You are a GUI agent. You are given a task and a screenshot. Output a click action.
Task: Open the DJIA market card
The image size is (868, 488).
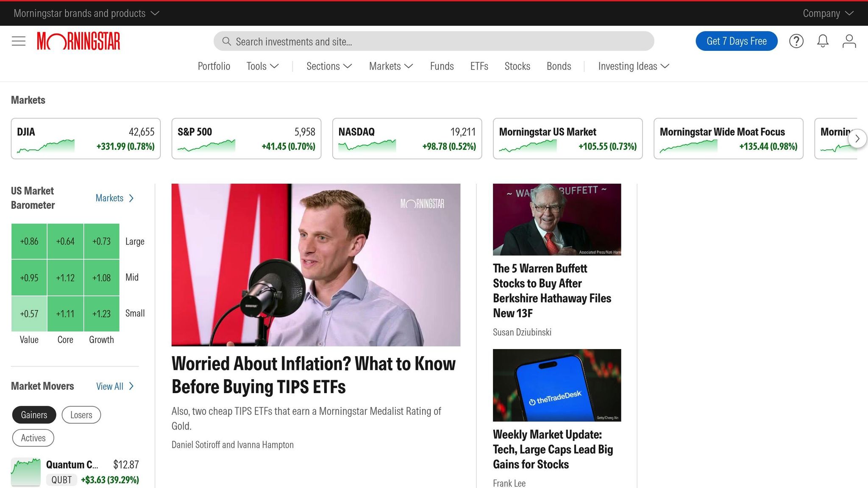(x=86, y=139)
